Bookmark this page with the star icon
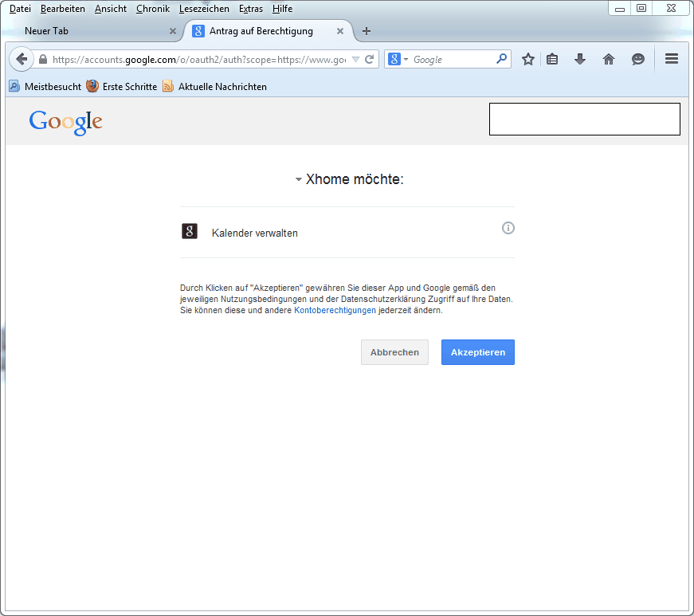The image size is (694, 616). (527, 60)
